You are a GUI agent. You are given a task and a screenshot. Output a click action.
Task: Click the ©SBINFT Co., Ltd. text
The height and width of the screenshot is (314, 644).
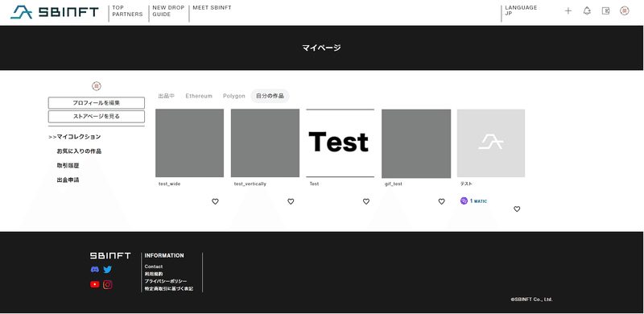click(x=531, y=300)
